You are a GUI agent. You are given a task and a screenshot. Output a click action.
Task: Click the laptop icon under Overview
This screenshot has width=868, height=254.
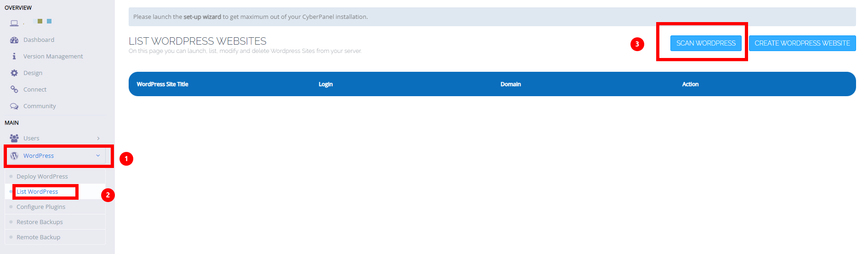click(14, 23)
